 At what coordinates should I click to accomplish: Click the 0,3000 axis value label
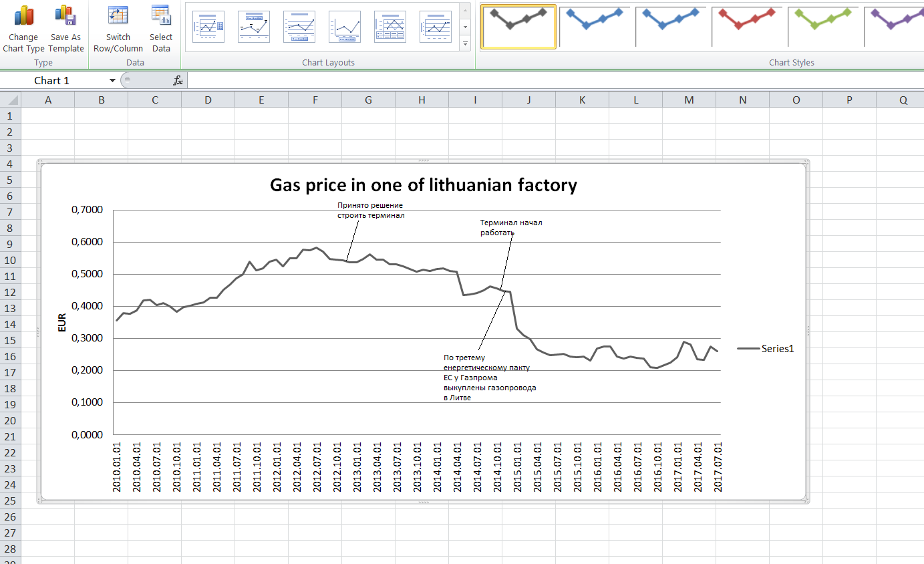87,338
